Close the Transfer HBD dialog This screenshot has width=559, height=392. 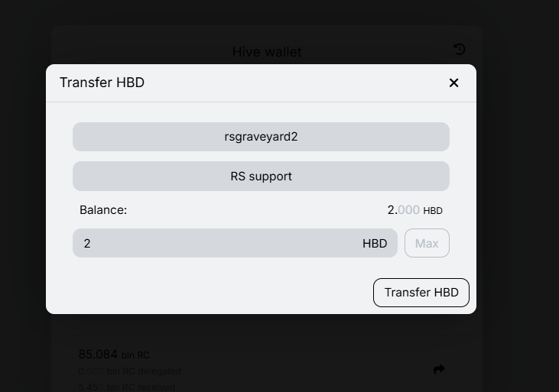[x=453, y=83]
